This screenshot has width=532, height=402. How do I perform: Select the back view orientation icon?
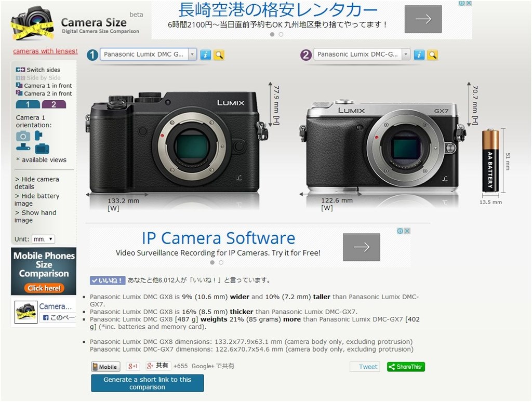[x=42, y=149]
